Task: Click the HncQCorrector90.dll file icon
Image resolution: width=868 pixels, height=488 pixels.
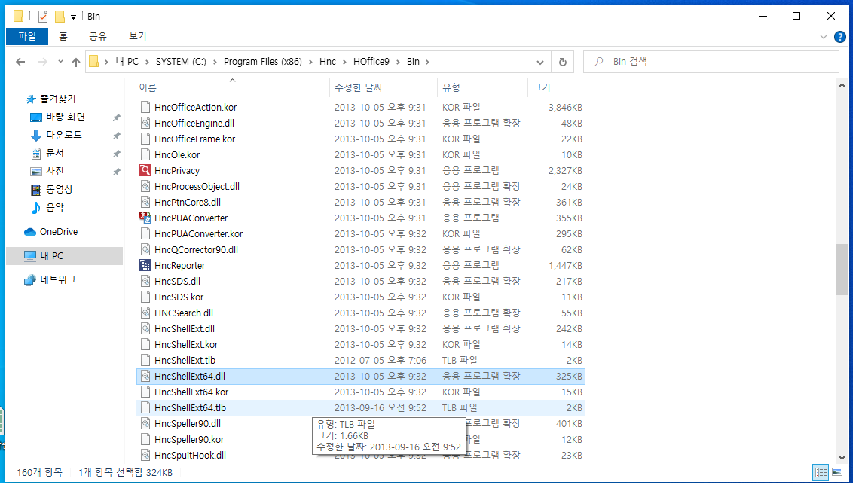Action: coord(145,249)
